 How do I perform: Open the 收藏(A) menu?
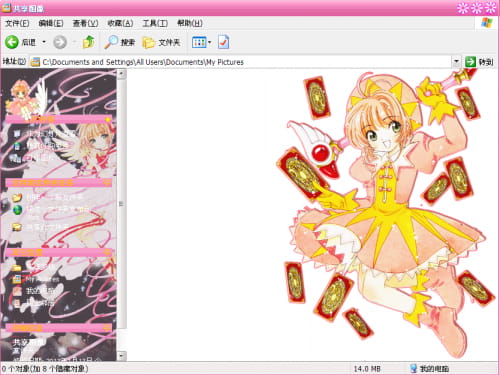coord(120,23)
